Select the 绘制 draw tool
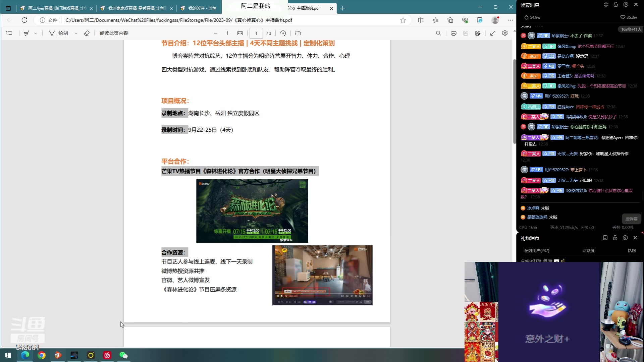 click(x=59, y=33)
